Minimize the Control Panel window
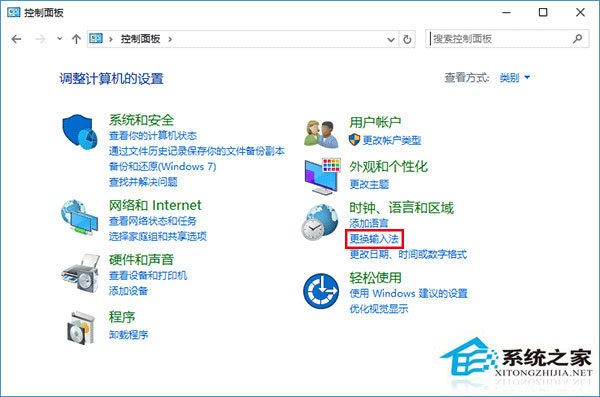This screenshot has width=600, height=397. click(507, 12)
